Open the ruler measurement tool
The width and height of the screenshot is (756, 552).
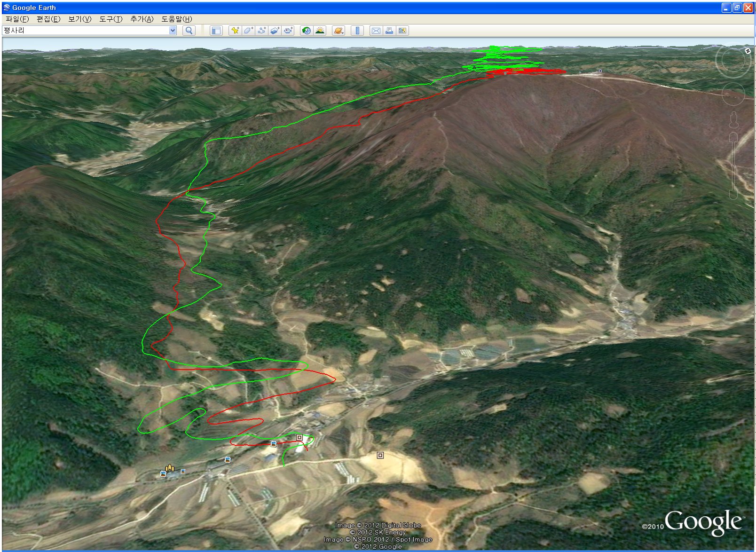click(357, 31)
